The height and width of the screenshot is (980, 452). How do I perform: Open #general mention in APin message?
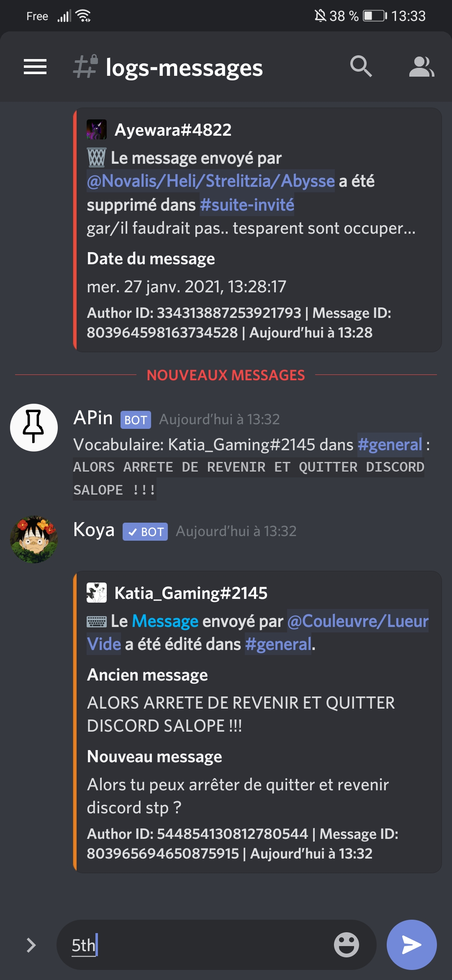point(390,444)
